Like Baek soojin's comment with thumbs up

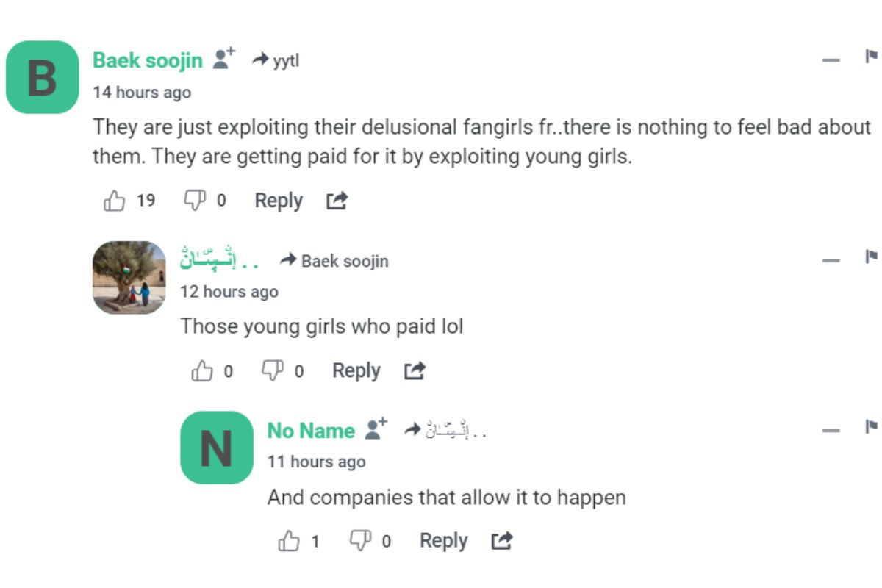point(115,201)
